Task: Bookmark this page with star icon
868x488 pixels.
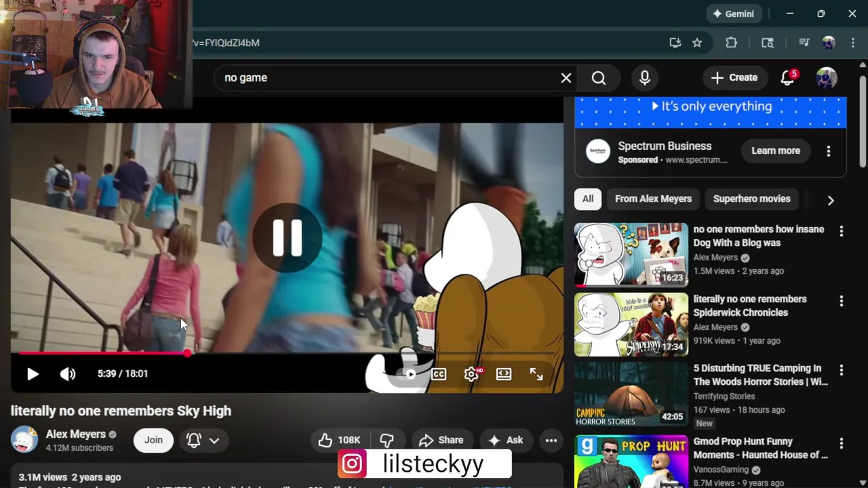Action: point(697,43)
